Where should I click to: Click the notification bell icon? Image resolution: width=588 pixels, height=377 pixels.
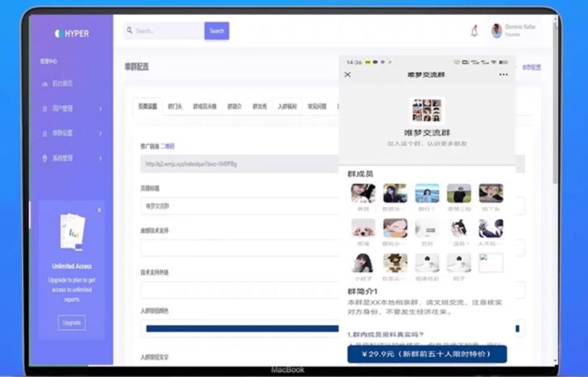click(474, 32)
